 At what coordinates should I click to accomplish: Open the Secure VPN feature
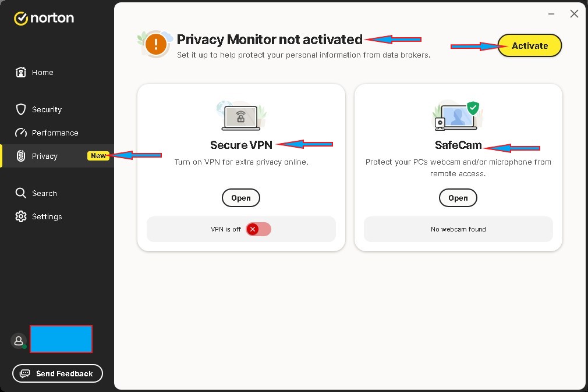point(240,198)
